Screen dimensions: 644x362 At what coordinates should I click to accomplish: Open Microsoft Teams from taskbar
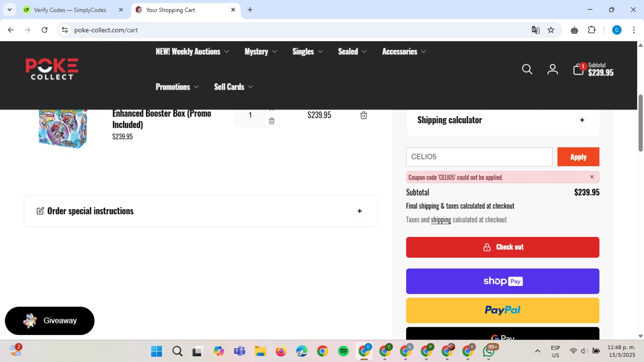240,351
